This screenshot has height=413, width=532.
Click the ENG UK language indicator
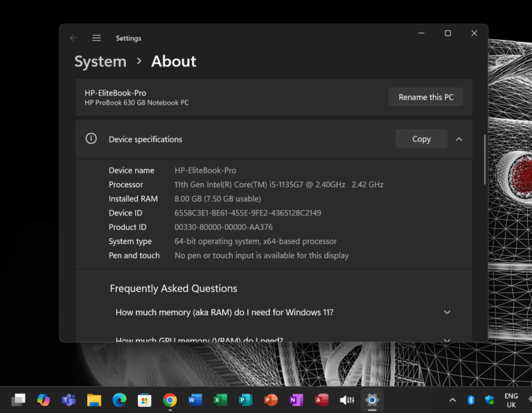pos(511,400)
